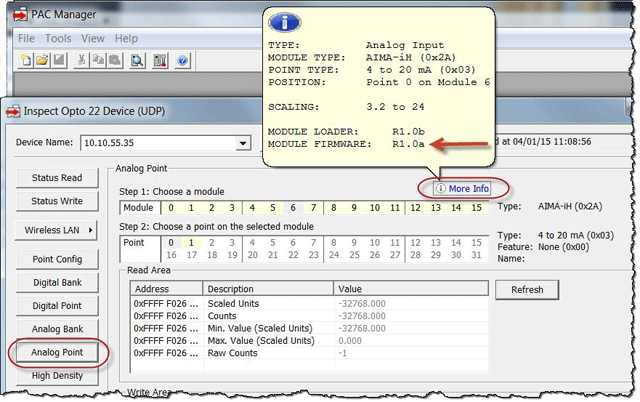The width and height of the screenshot is (640, 402).
Task: Select point 2 in Point grid
Action: point(211,243)
